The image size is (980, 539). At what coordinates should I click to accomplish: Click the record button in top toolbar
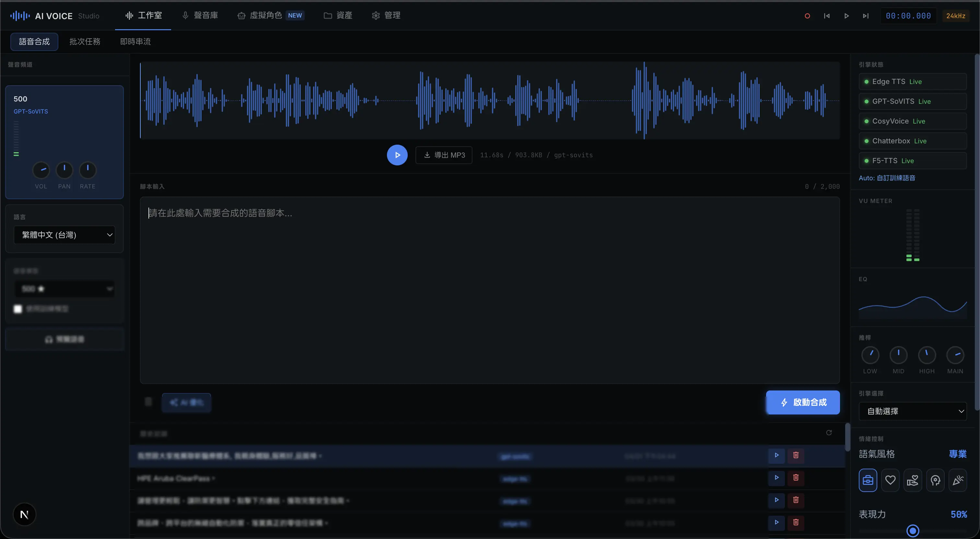808,16
